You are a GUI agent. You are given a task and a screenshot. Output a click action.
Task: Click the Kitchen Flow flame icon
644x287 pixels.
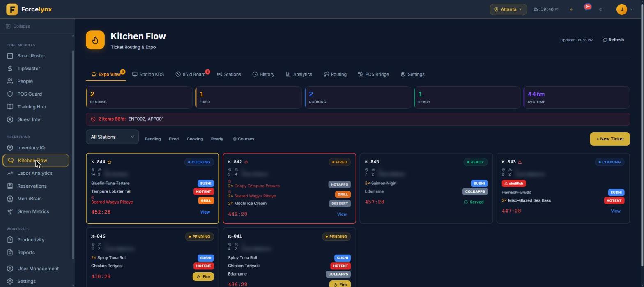click(95, 40)
